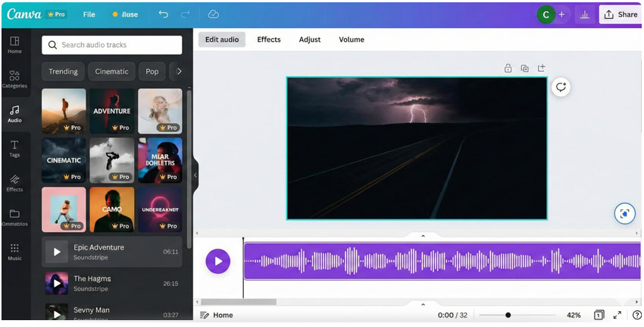Viewport: 644px width, 327px height.
Task: Select the Volume tab
Action: tap(352, 39)
